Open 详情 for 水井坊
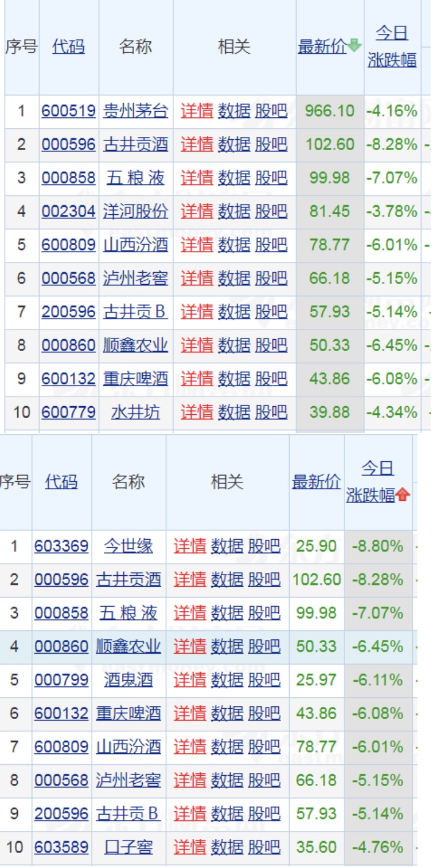 coord(197,412)
